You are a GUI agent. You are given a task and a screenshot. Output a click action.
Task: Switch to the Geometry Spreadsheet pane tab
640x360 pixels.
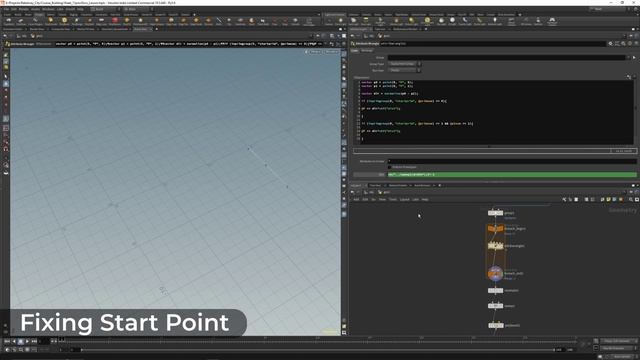point(115,29)
